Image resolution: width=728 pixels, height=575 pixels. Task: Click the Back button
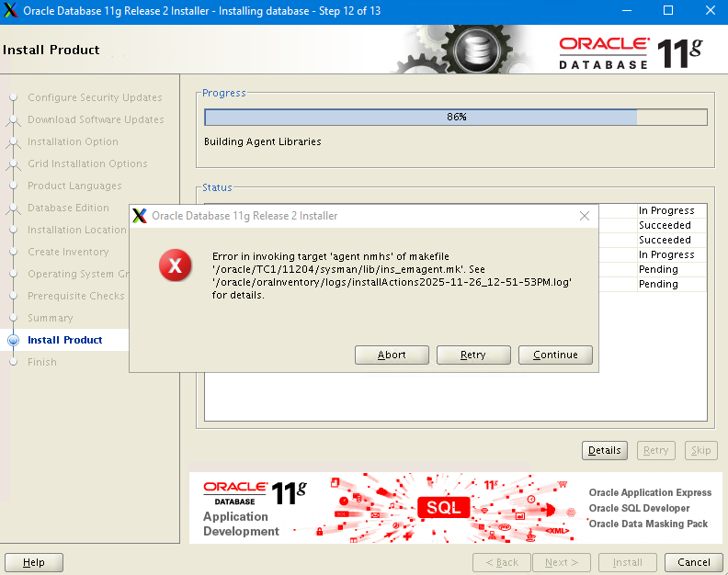coord(502,562)
